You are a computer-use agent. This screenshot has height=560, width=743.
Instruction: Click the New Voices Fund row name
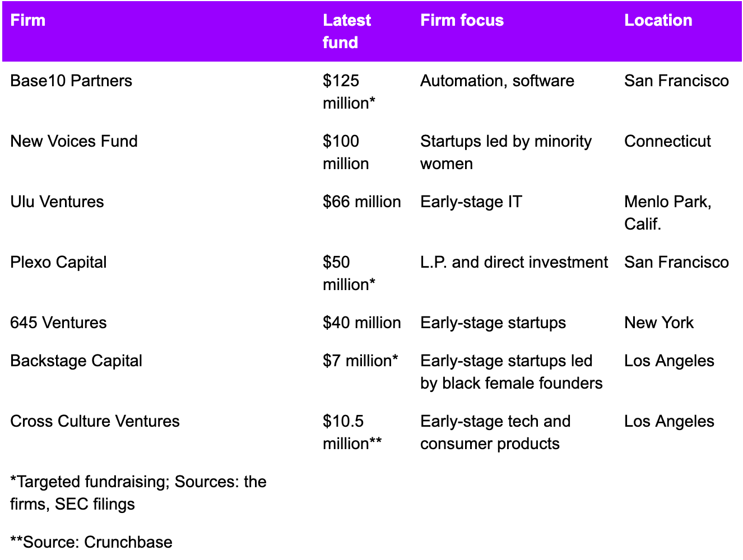click(x=74, y=141)
